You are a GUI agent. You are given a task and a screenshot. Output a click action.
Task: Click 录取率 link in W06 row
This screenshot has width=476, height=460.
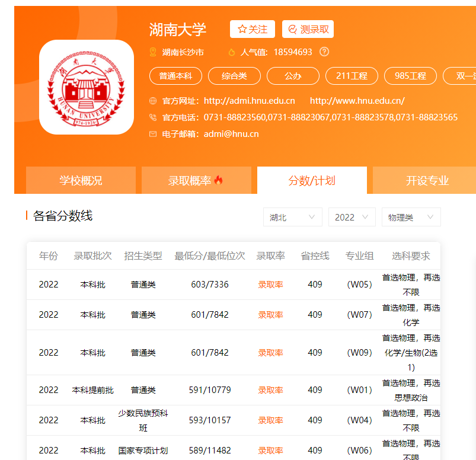[x=270, y=451]
